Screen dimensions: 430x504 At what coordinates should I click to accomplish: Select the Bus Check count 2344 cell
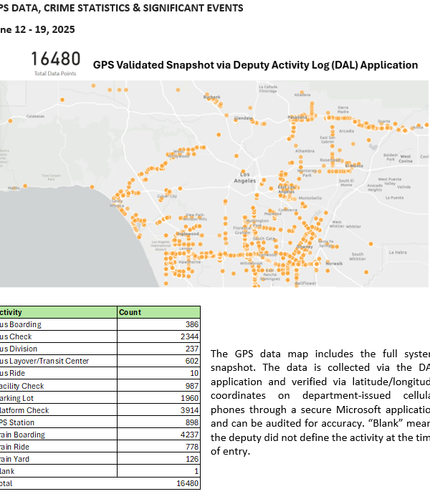click(x=185, y=336)
